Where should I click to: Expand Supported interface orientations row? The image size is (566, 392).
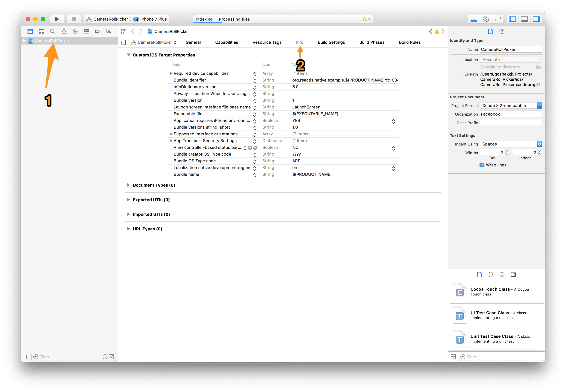171,134
